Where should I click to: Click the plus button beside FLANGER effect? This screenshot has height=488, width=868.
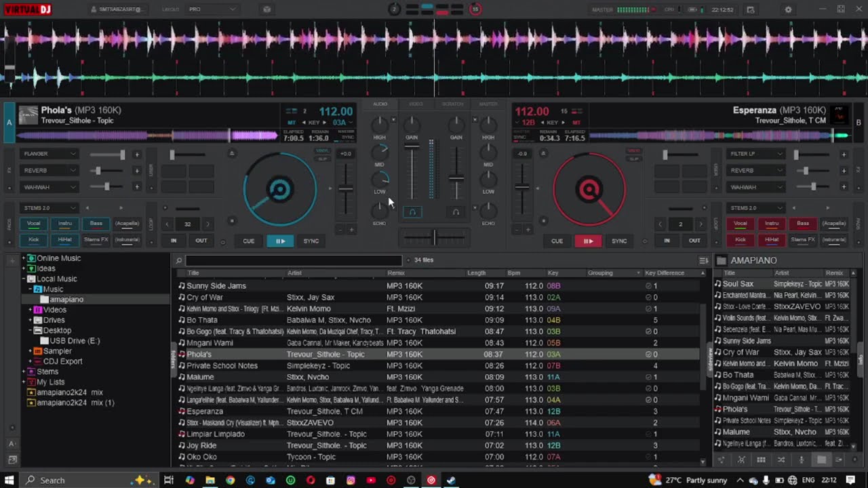(136, 155)
